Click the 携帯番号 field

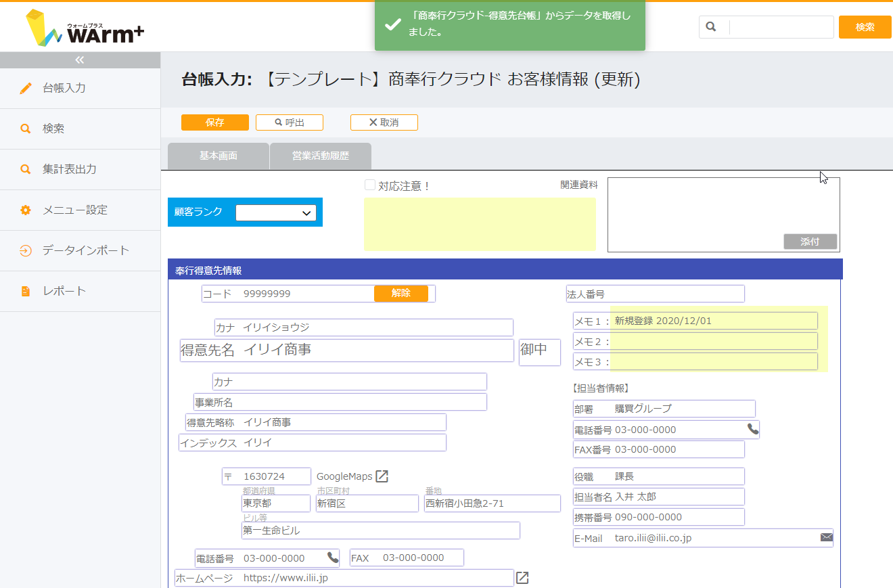[659, 517]
